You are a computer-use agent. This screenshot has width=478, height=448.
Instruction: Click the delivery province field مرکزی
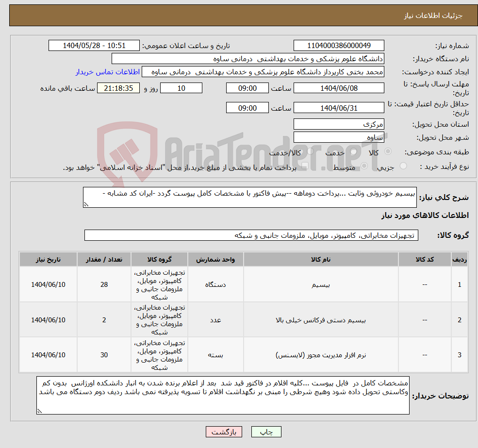click(x=339, y=124)
